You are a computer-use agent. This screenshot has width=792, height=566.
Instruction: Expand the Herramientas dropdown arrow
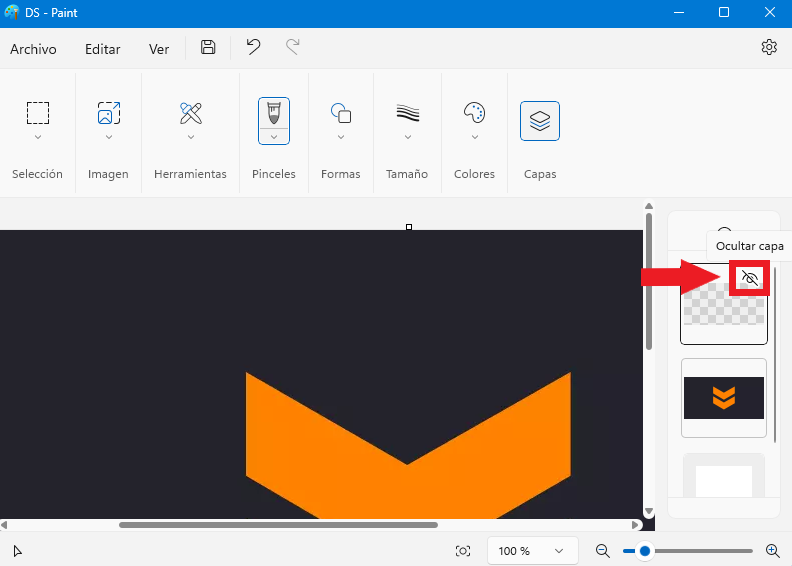[x=191, y=137]
